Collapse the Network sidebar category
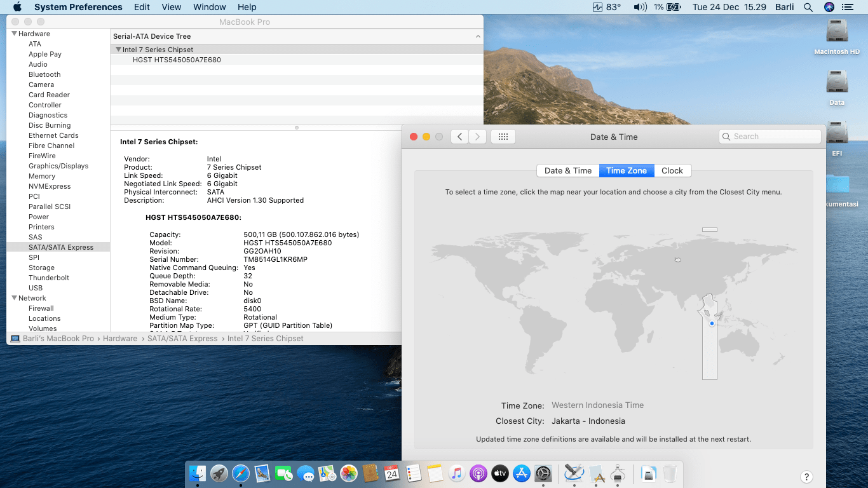Image resolution: width=868 pixels, height=488 pixels. [14, 298]
